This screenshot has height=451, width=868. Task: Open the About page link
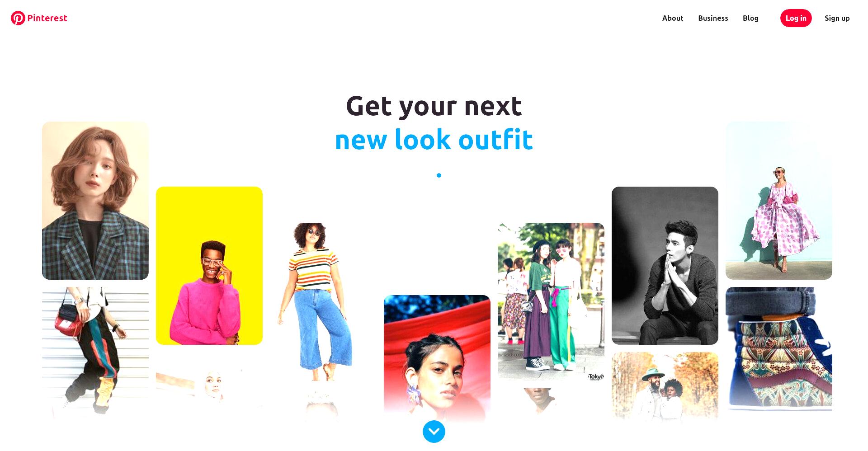(x=673, y=18)
